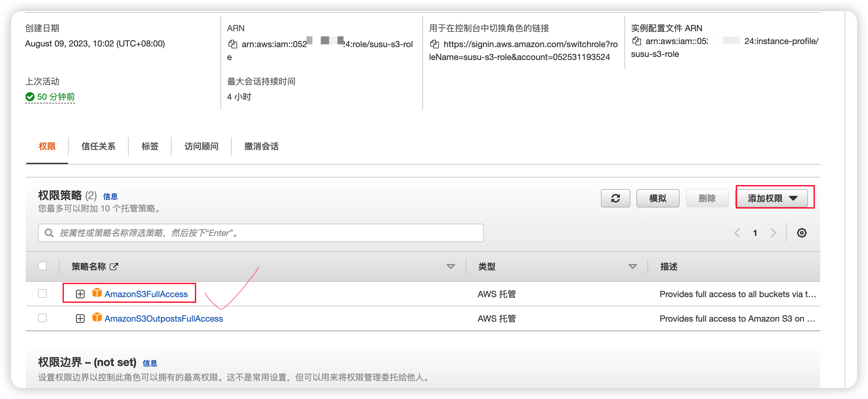The image size is (868, 399).
Task: Switch to the 撤消会话 tab
Action: [x=261, y=147]
